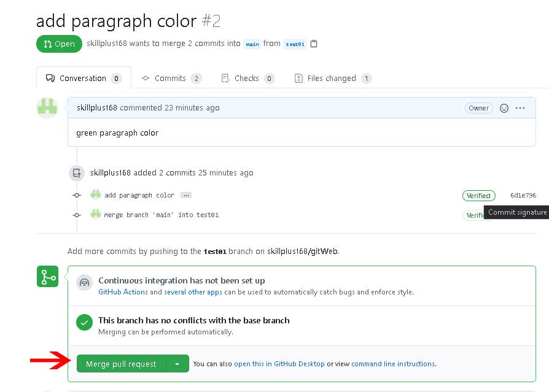Open commit hash 6d1e796

pos(523,196)
